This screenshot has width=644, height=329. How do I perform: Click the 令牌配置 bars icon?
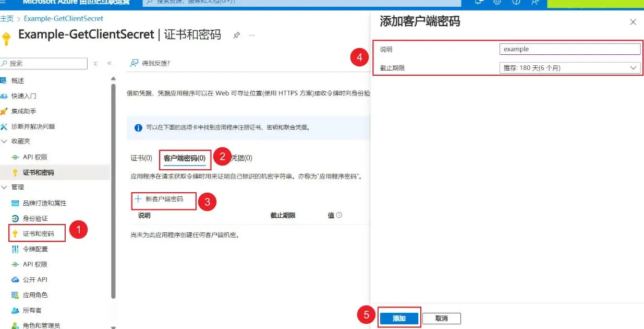click(15, 249)
